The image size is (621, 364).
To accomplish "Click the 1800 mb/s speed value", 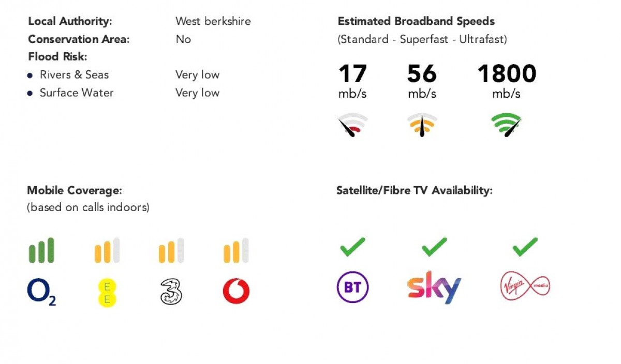I will pos(507,74).
